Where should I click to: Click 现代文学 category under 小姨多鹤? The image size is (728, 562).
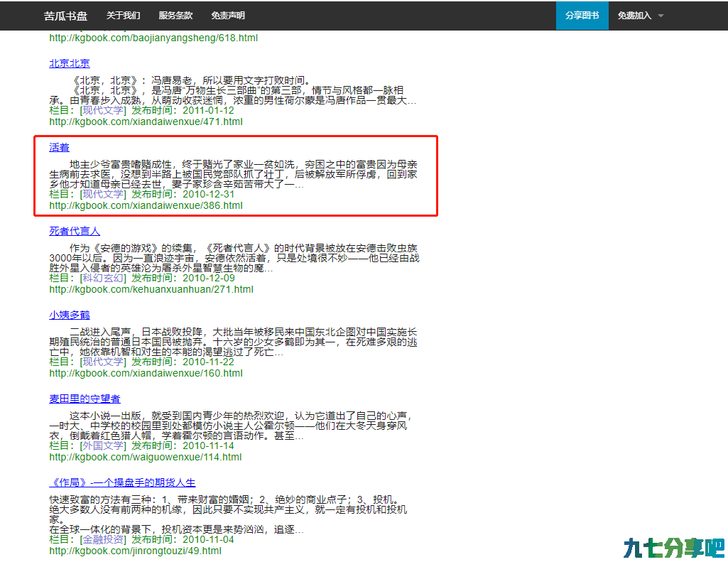click(103, 362)
